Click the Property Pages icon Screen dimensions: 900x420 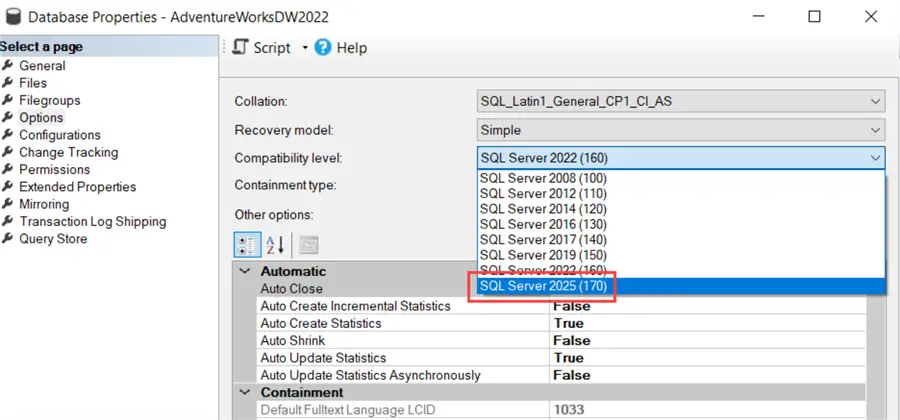click(309, 246)
